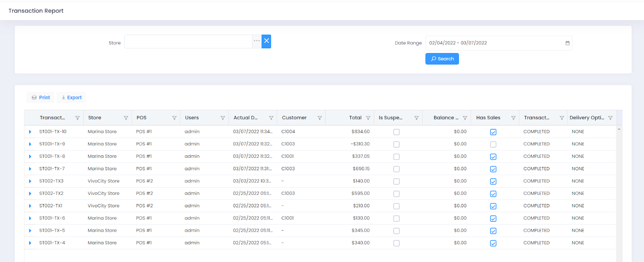
Task: Open the filter for the Customer column
Action: click(x=320, y=118)
